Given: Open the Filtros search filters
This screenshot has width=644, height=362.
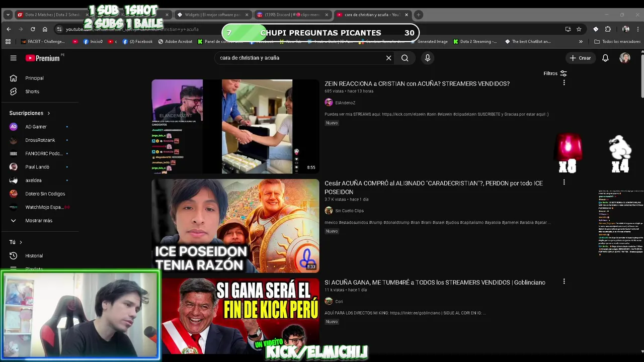Looking at the screenshot, I should coord(555,73).
